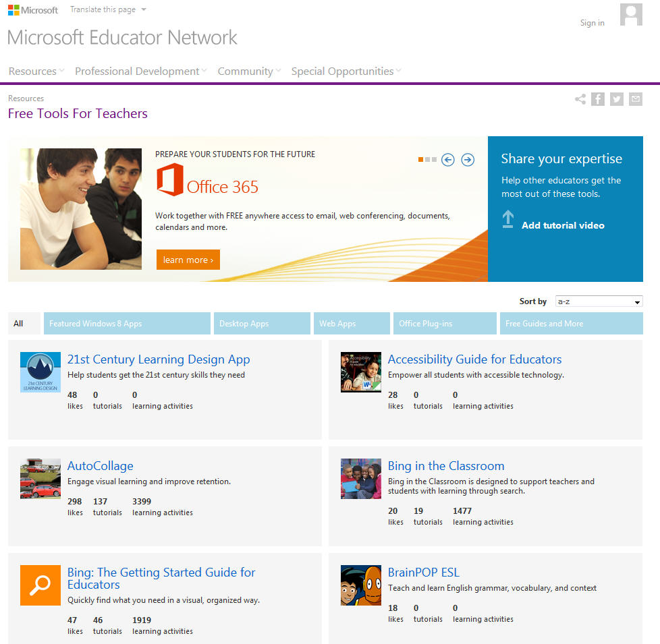Open Bing Getting Started Guide link
Image resolution: width=660 pixels, height=644 pixels.
(x=161, y=579)
